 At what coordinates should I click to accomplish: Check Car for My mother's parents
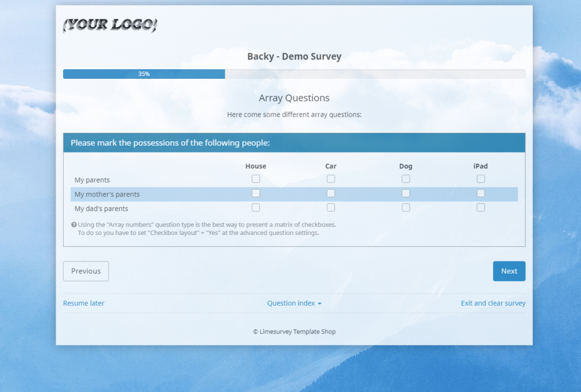[x=331, y=193]
